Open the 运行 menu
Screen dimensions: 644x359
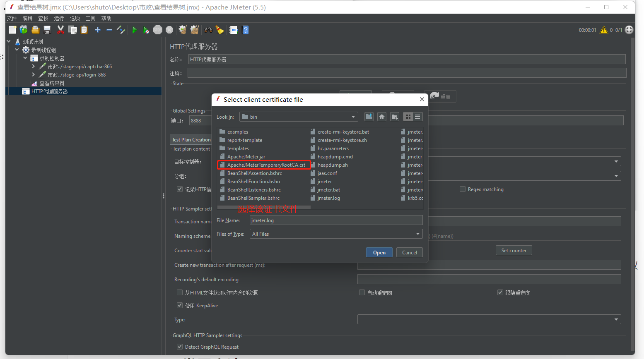point(59,18)
